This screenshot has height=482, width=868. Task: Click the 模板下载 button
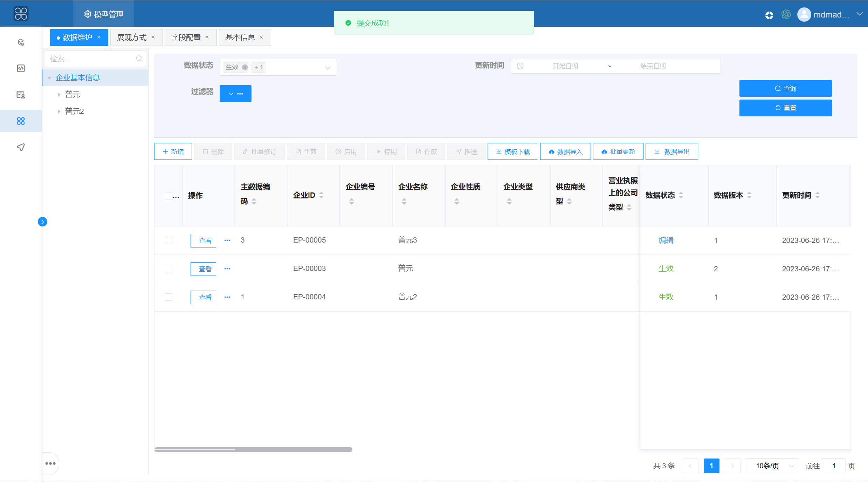pos(513,151)
